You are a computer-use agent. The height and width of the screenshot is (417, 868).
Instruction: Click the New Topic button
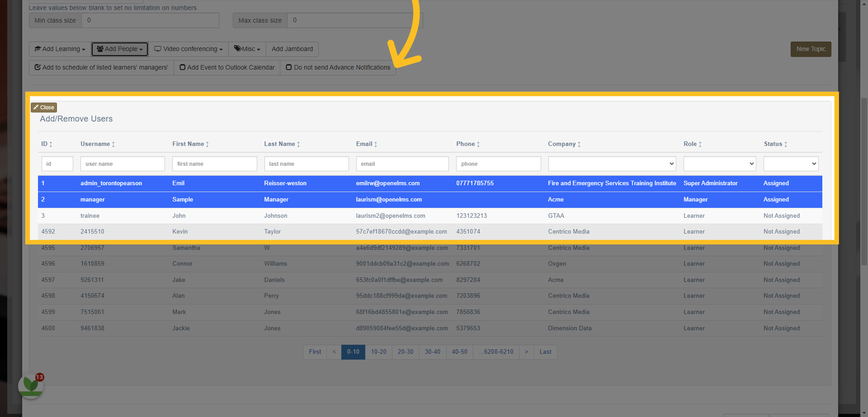pos(811,49)
